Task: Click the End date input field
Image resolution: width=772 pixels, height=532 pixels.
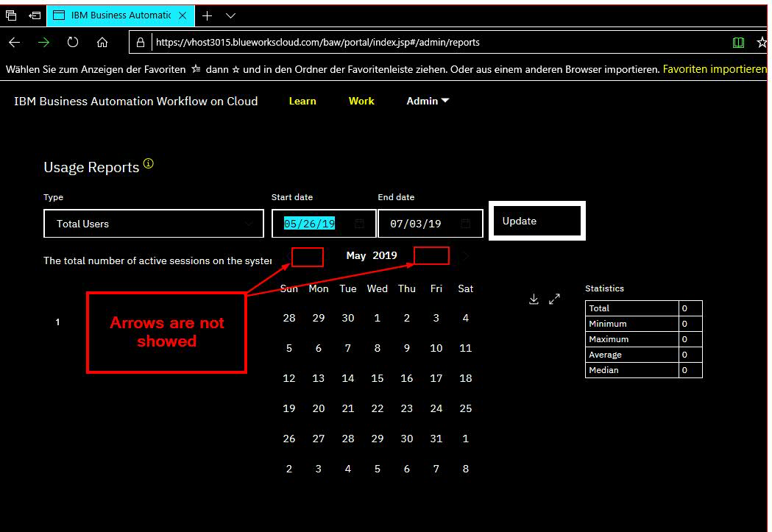Action: click(x=430, y=224)
